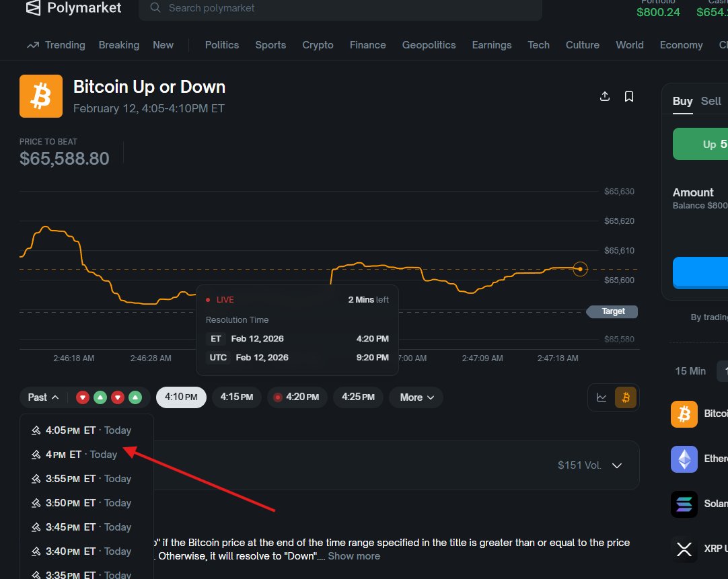This screenshot has width=728, height=579.
Task: Select the 4:25PM time slot
Action: point(358,397)
